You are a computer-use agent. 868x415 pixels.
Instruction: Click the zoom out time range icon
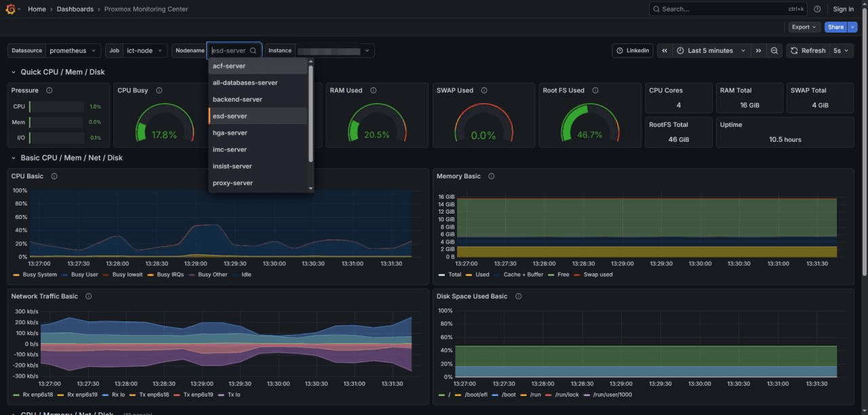(x=773, y=50)
